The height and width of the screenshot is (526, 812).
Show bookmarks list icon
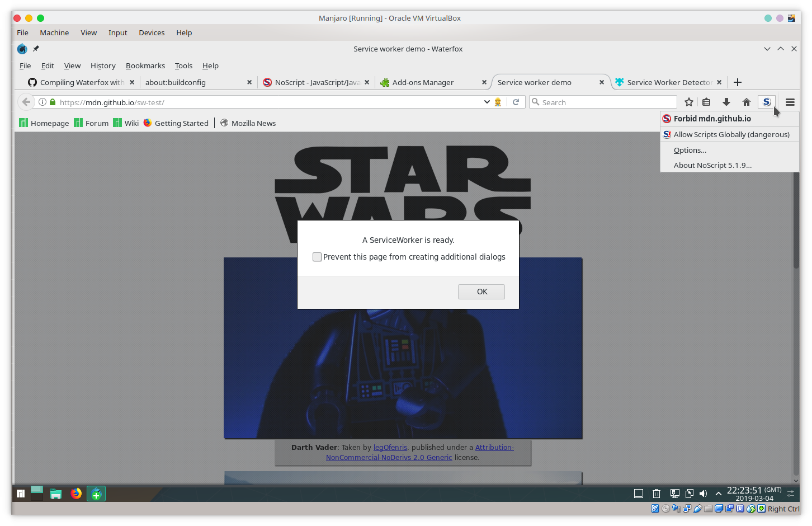[x=706, y=102]
